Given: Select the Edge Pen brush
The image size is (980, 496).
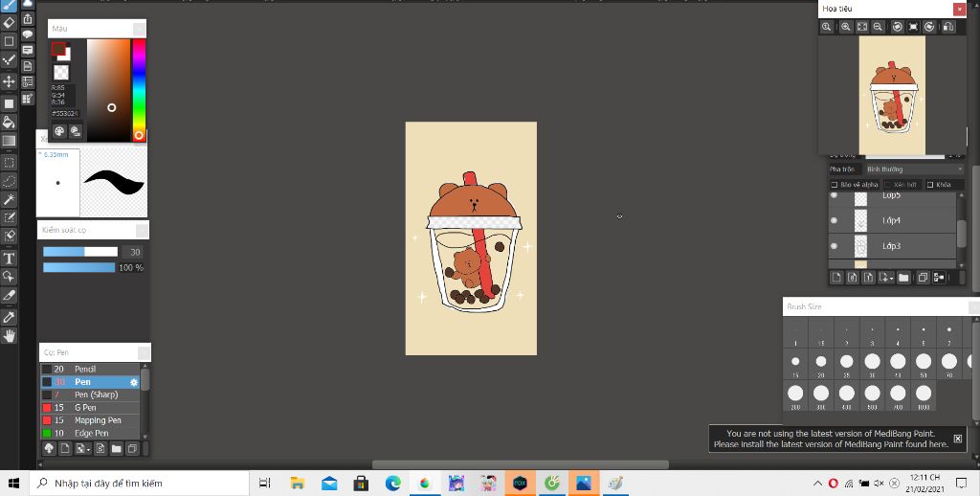Looking at the screenshot, I should 90,433.
